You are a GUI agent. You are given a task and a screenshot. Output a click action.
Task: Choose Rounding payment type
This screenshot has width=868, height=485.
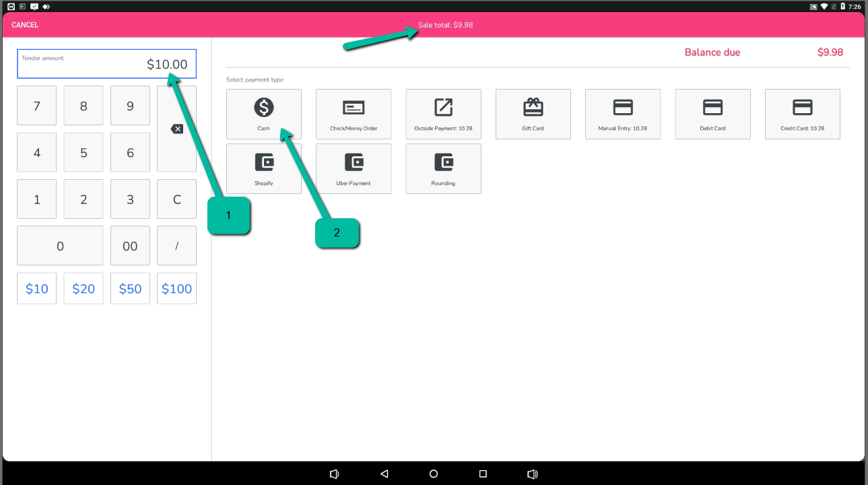(443, 168)
